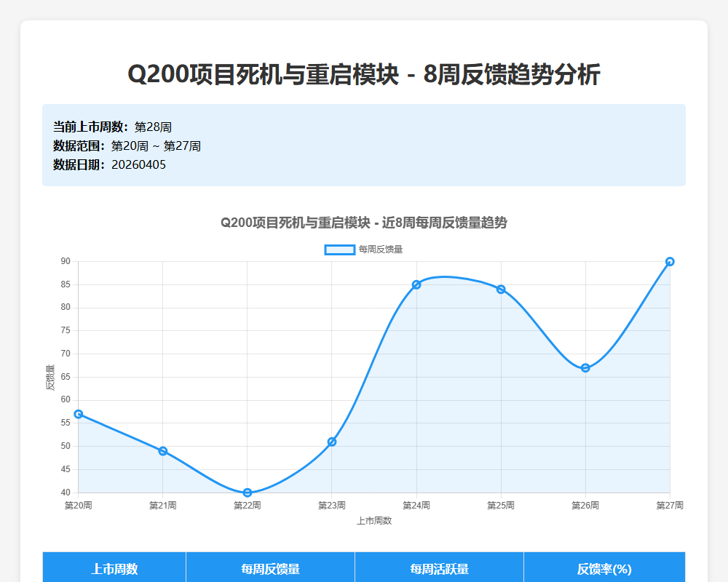Click the x-axis label 第27周
This screenshot has height=582, width=728.
(x=670, y=506)
